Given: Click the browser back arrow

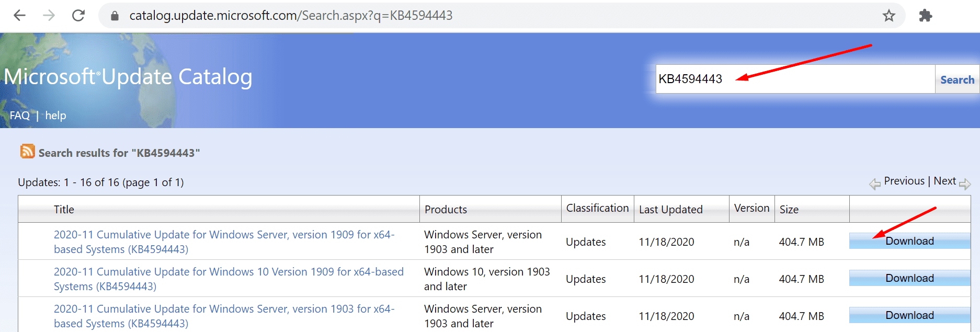Looking at the screenshot, I should pos(19,16).
